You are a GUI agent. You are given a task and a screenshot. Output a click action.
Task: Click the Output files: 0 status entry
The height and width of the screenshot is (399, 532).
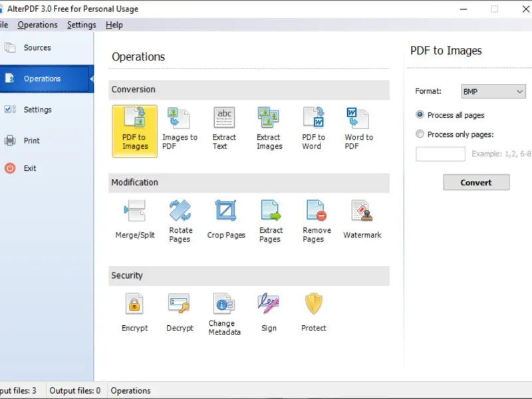[75, 390]
